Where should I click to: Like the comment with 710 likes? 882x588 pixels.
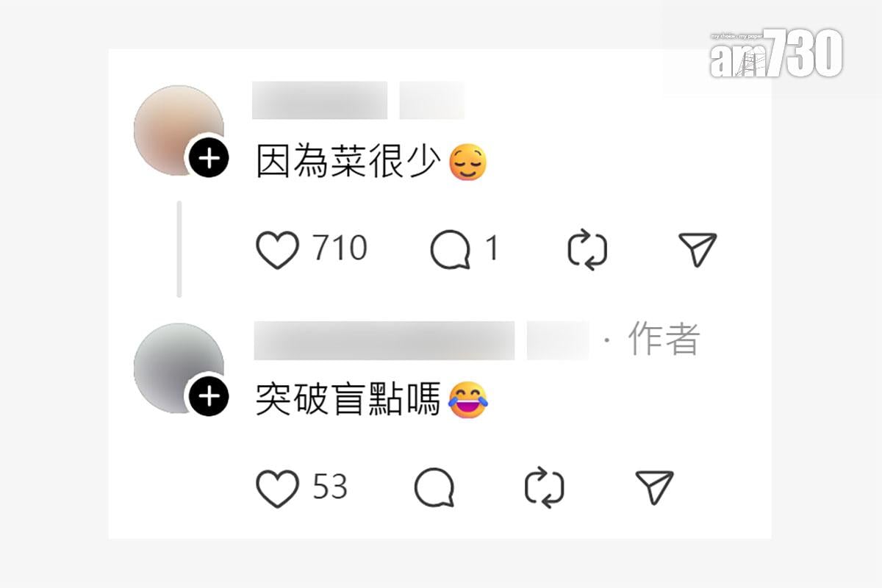(x=277, y=250)
